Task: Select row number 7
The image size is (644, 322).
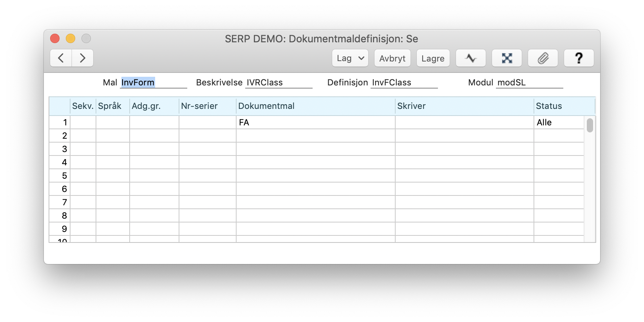Action: point(60,202)
